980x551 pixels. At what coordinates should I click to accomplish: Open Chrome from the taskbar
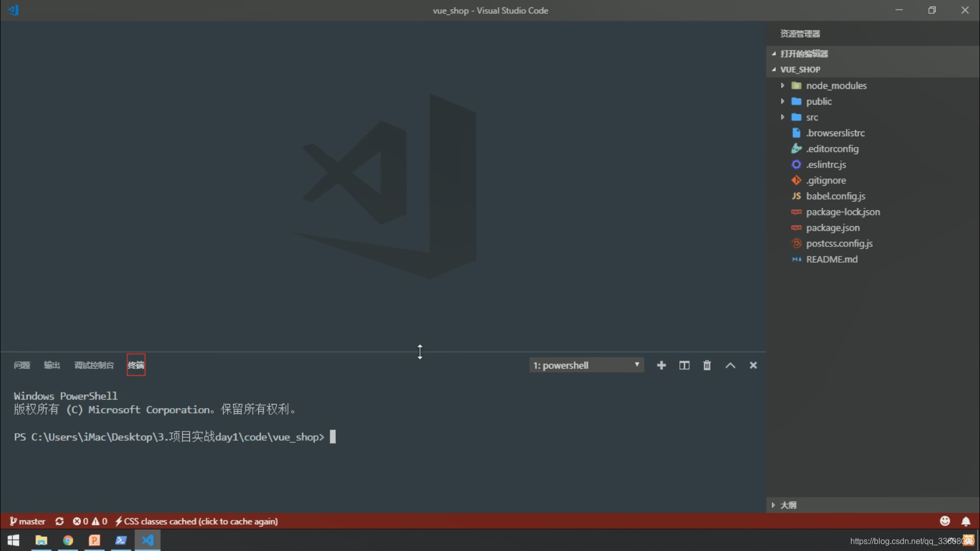68,540
